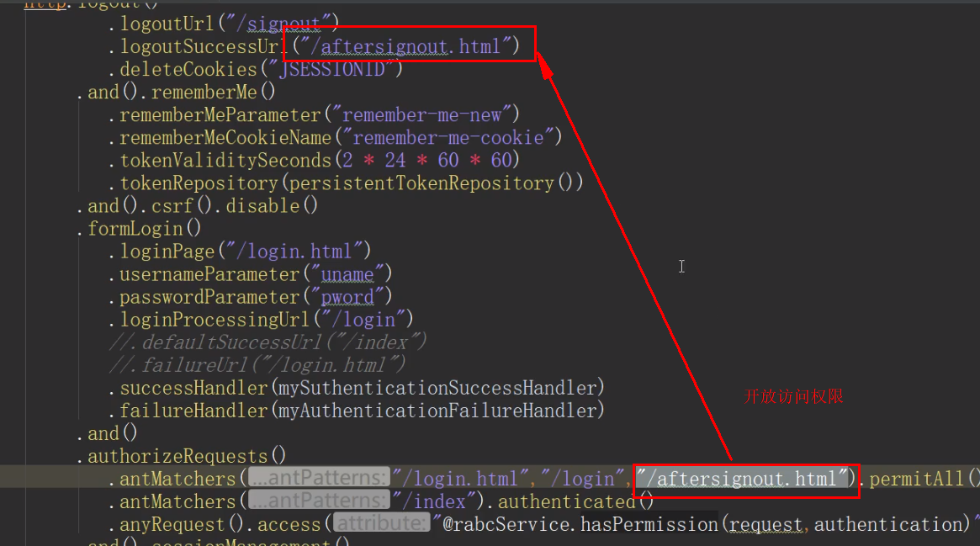This screenshot has height=546, width=980.
Task: Click the highlighted "/aftersignout.html" in antMatchers
Action: (x=743, y=480)
